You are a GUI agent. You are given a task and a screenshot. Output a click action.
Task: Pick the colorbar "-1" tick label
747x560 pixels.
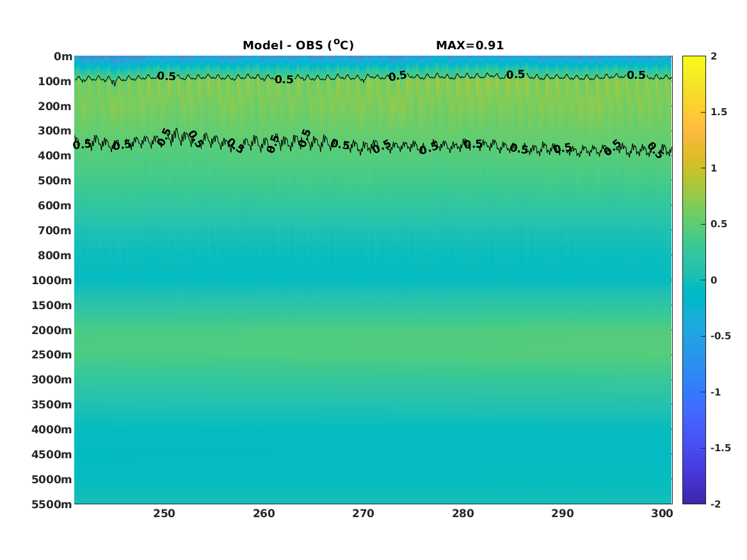[x=716, y=392]
